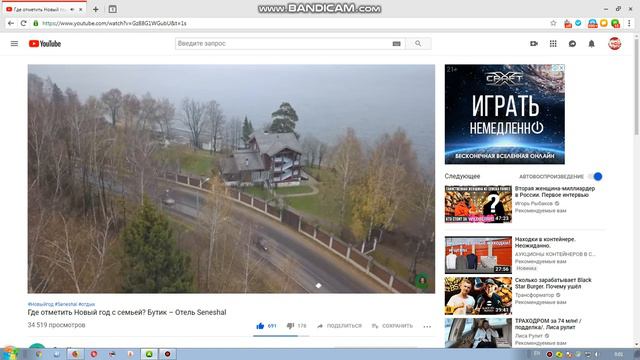Open the #НовыйГод hashtag link

(40, 304)
